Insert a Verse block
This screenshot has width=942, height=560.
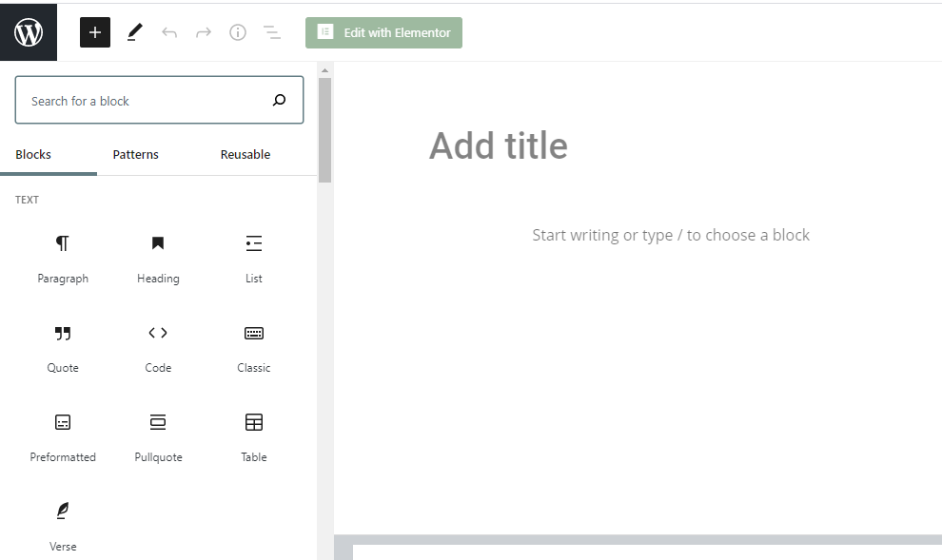point(63,528)
